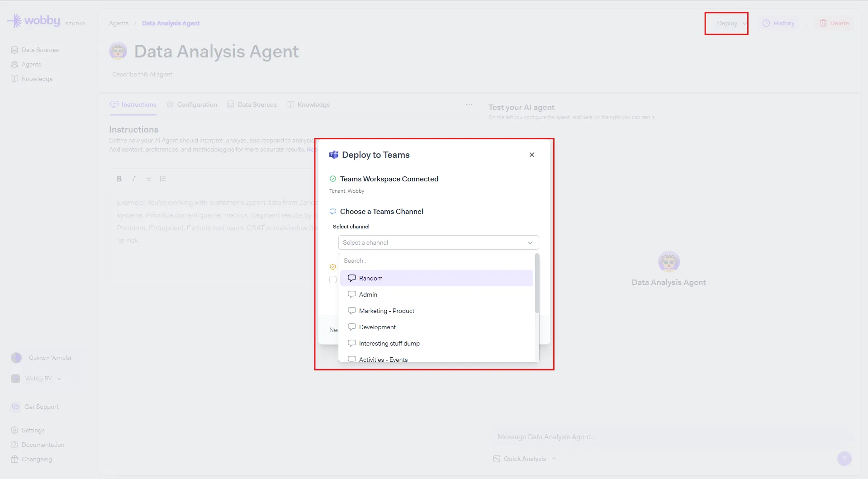Switch to the Configuration tab

pyautogui.click(x=192, y=104)
